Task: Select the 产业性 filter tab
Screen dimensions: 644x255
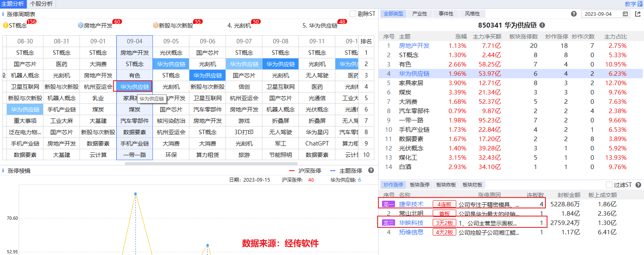Action: tap(420, 14)
